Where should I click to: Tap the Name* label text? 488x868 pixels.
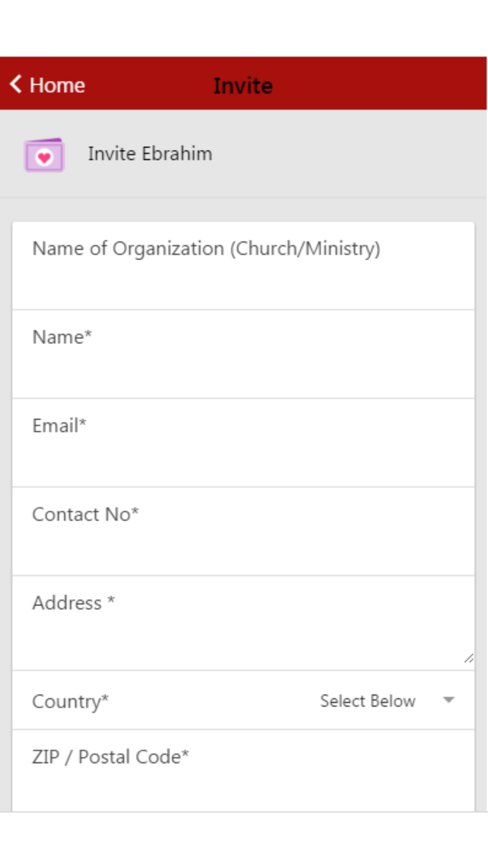pos(62,337)
